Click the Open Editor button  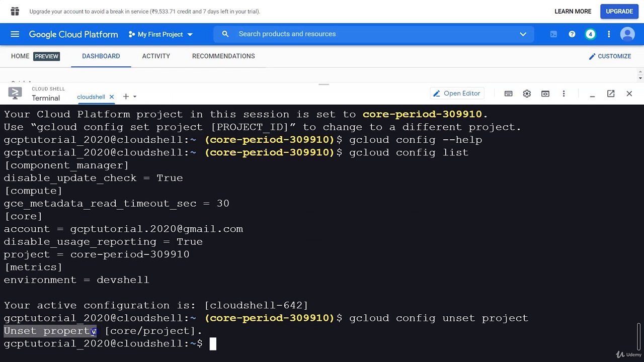click(456, 93)
